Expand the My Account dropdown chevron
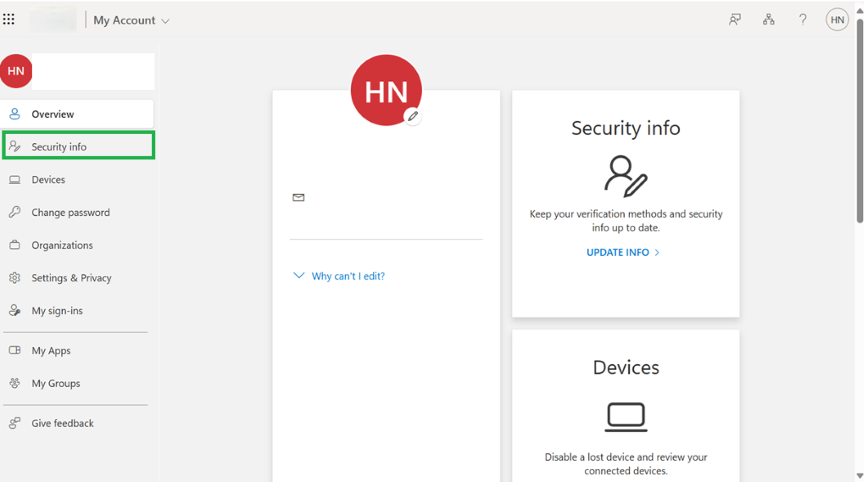 tap(165, 21)
